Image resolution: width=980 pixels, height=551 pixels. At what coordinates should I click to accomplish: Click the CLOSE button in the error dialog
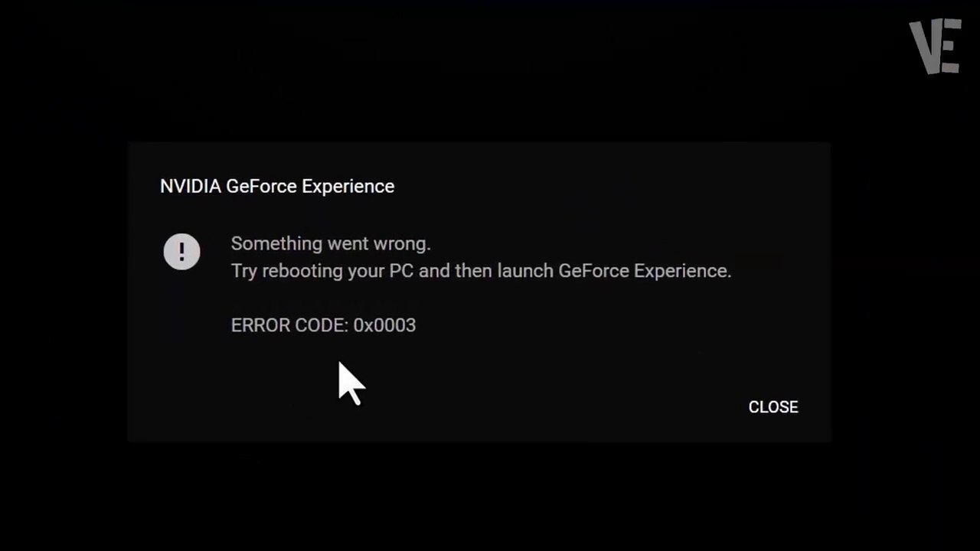click(773, 407)
